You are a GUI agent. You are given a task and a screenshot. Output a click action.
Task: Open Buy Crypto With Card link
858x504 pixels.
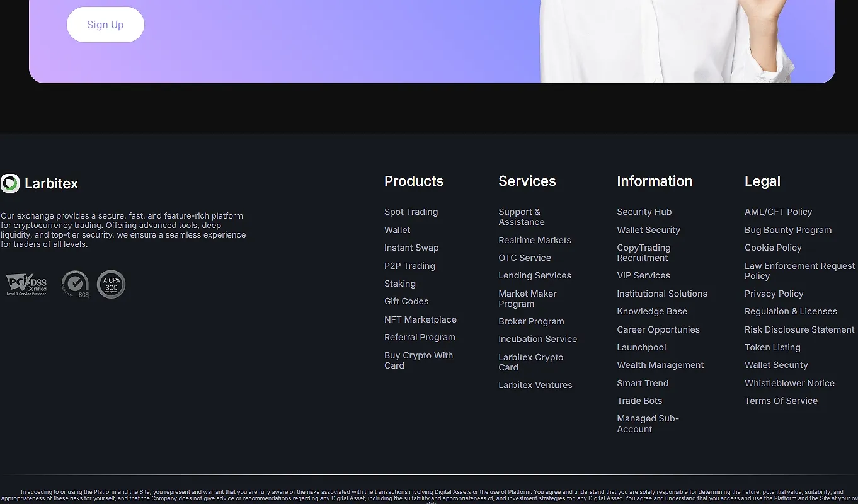[x=418, y=360]
